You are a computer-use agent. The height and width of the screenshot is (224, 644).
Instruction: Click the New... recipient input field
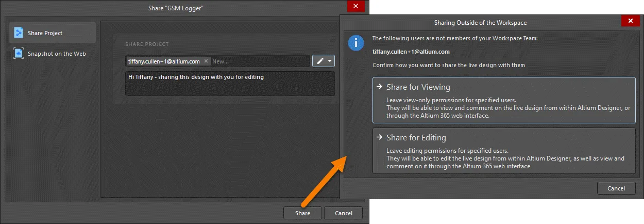[259, 61]
